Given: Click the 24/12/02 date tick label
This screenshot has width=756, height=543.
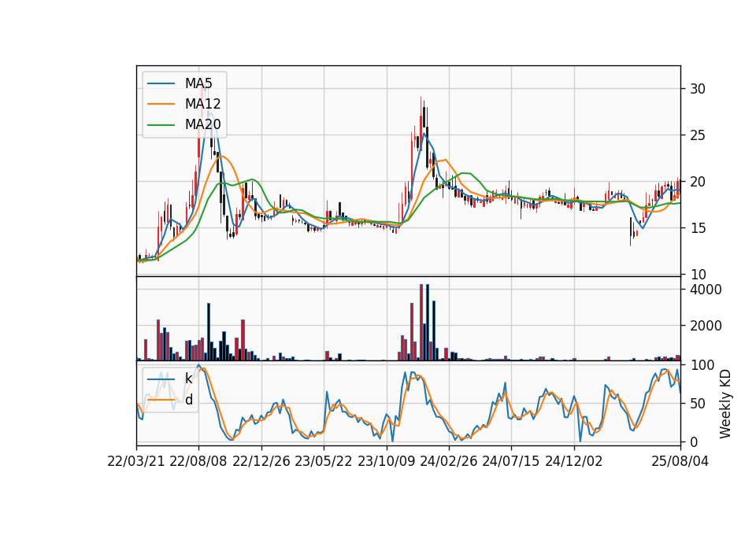Looking at the screenshot, I should coord(574,462).
